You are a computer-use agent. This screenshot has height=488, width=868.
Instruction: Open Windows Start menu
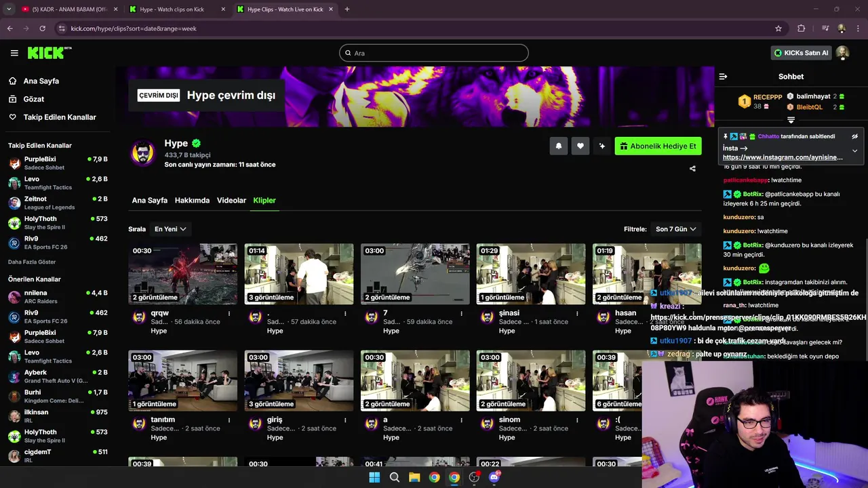374,477
